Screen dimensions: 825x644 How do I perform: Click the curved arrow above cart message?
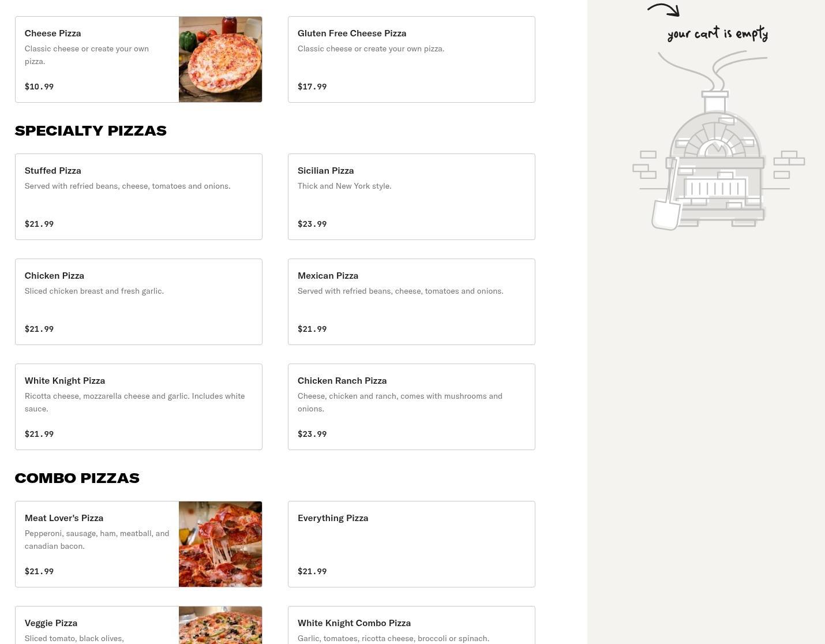(663, 10)
